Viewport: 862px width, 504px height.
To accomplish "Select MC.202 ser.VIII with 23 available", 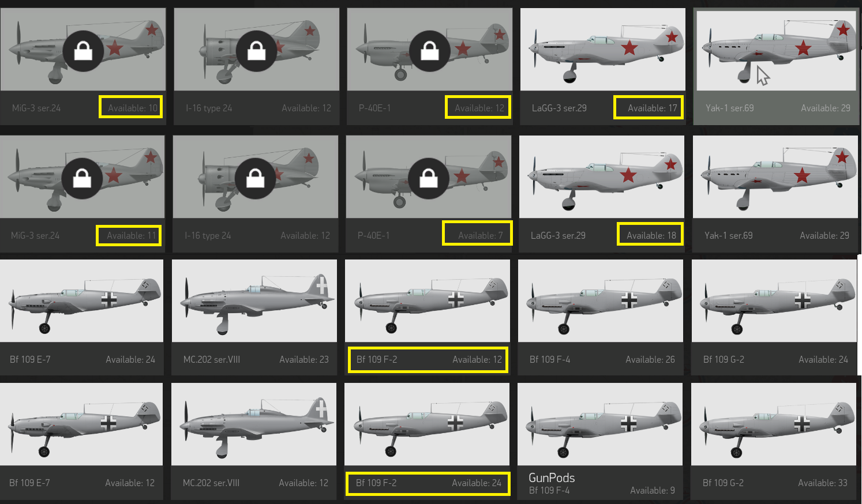I will click(254, 317).
